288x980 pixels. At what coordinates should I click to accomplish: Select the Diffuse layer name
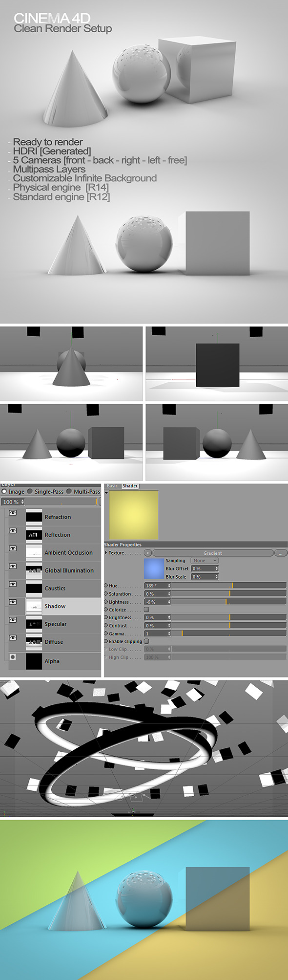pos(54,642)
